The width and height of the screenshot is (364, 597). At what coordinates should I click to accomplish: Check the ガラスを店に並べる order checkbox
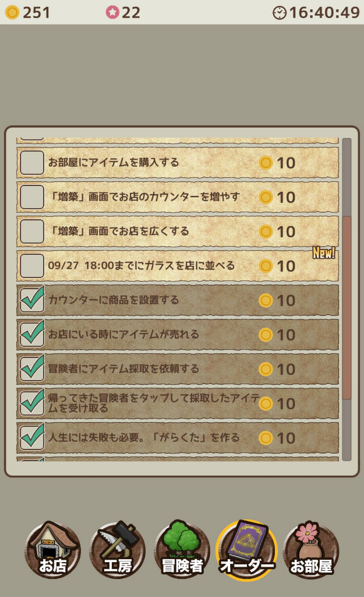pos(32,266)
